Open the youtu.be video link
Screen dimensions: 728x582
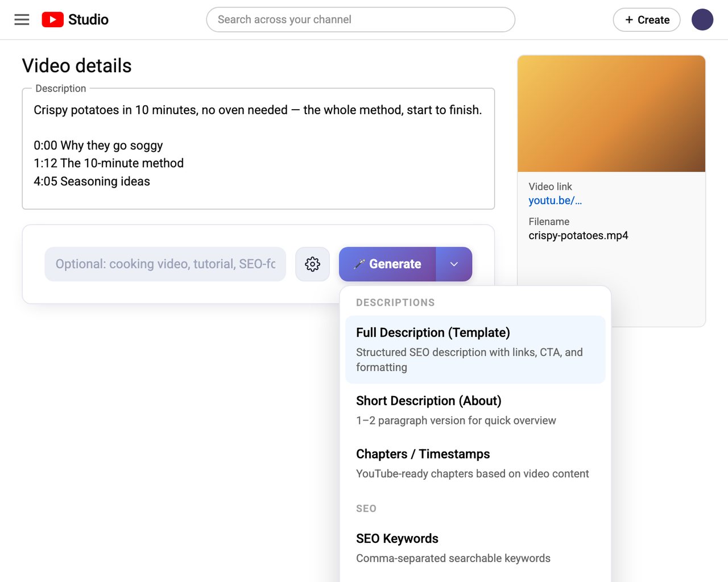pos(555,201)
